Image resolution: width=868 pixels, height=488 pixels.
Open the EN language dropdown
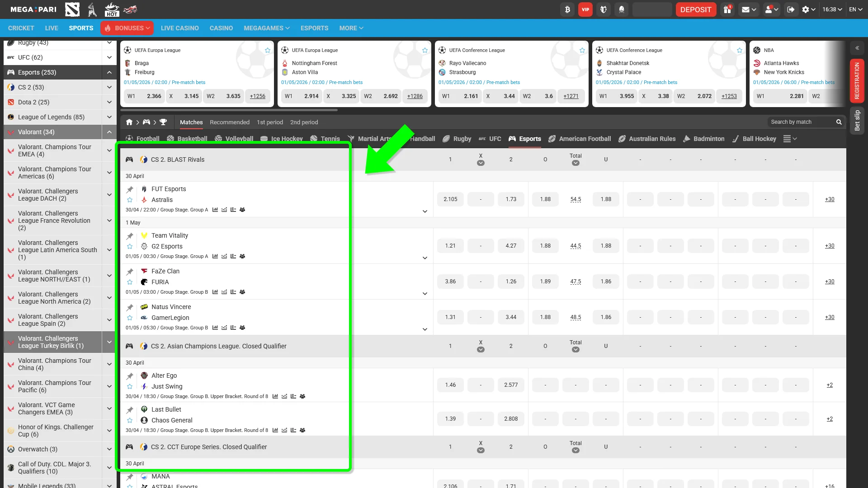(x=856, y=9)
